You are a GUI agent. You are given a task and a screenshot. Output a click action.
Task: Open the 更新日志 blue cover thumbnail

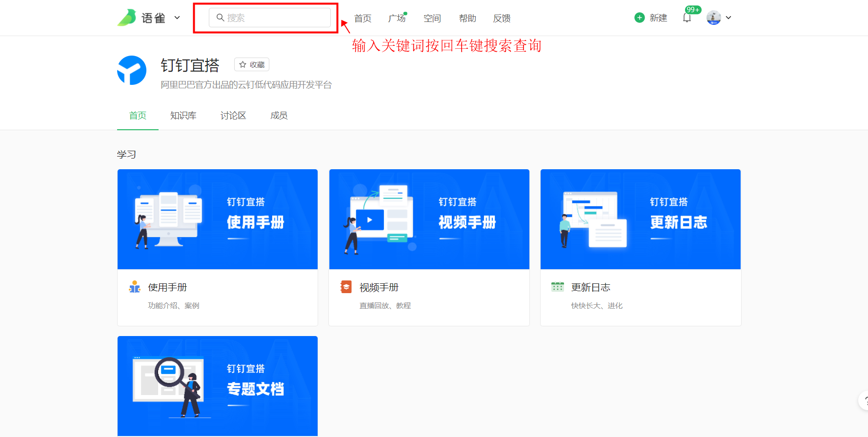(641, 219)
